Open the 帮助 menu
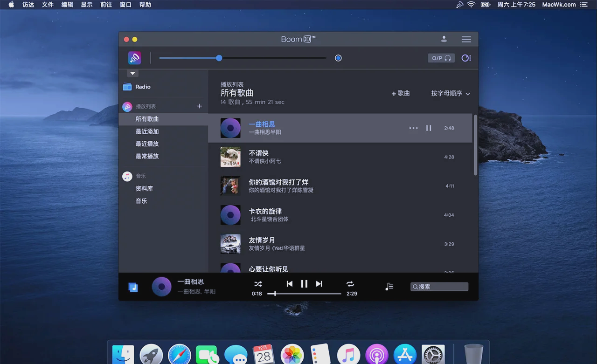 pos(145,5)
